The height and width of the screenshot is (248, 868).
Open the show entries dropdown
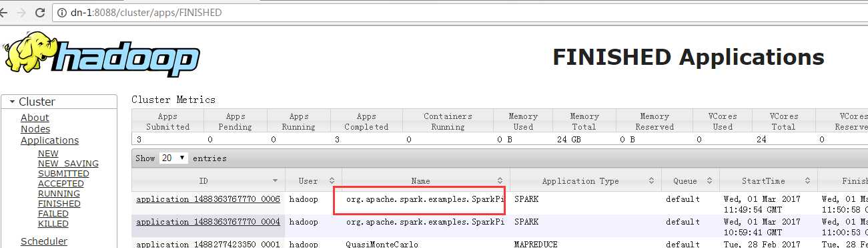click(x=173, y=158)
